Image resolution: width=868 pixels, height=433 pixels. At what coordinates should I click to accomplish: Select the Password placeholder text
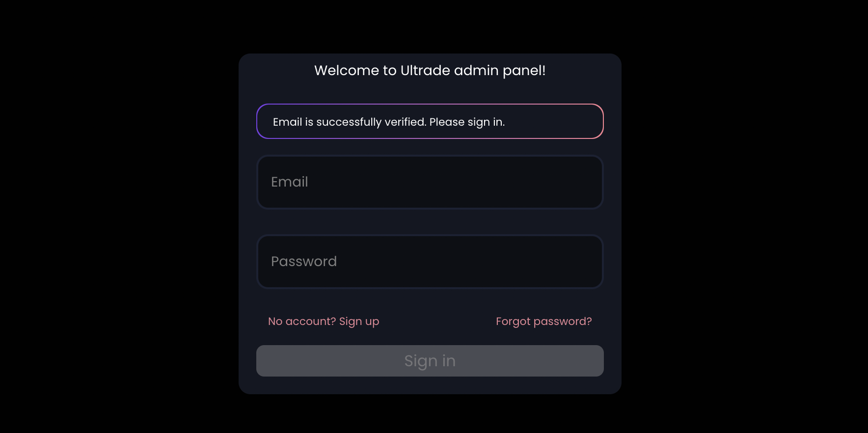(304, 262)
